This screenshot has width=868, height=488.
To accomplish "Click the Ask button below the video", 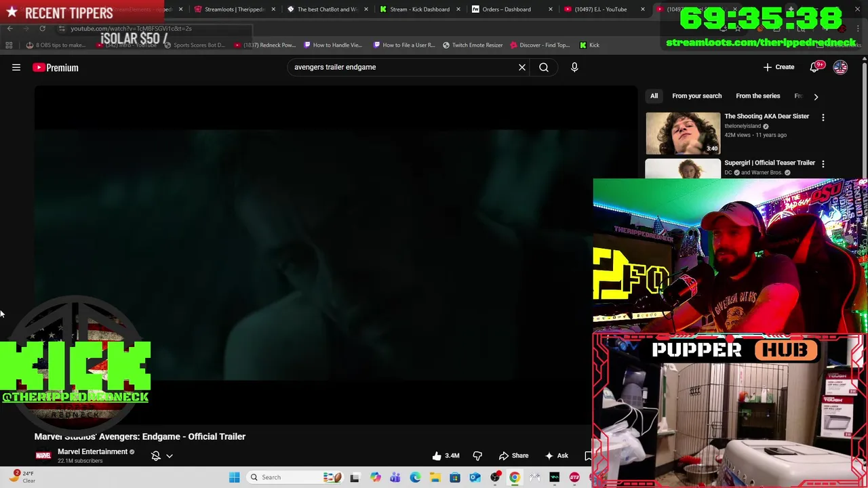I will tap(556, 455).
